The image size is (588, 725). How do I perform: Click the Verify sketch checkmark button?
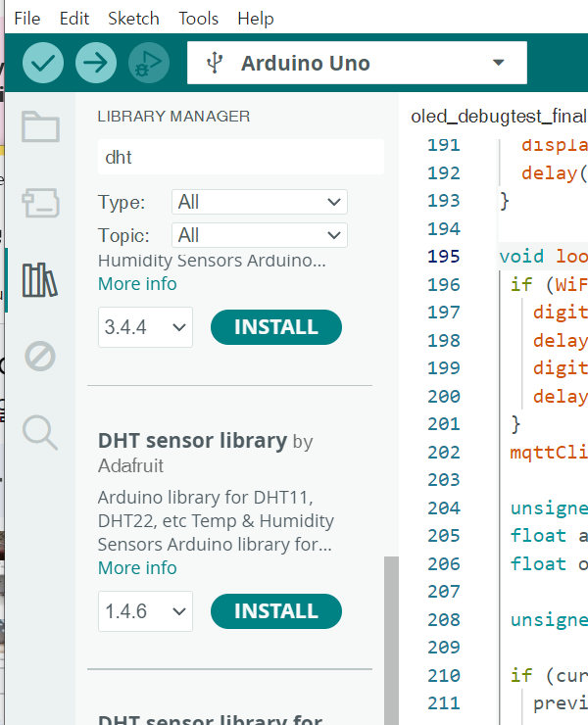(43, 63)
